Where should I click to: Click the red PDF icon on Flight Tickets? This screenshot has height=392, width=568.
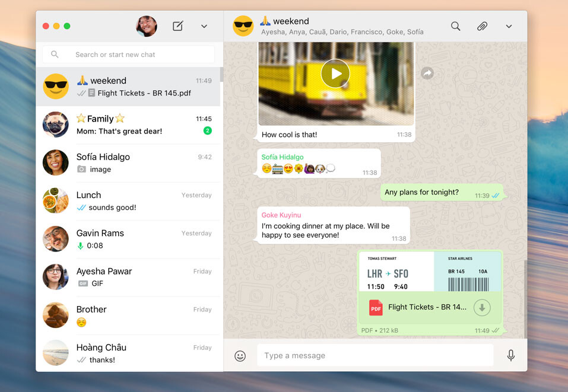click(x=375, y=307)
